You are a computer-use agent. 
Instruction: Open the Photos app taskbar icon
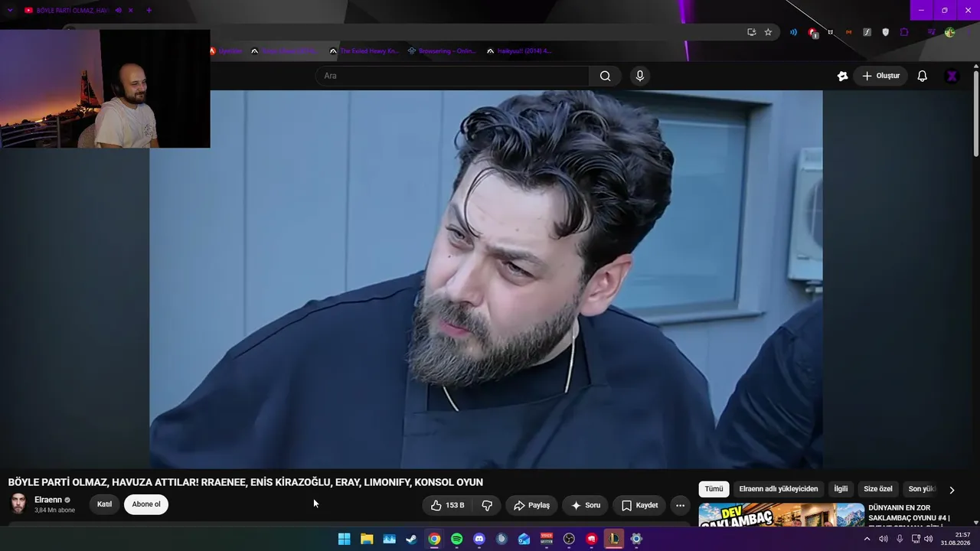[389, 539]
